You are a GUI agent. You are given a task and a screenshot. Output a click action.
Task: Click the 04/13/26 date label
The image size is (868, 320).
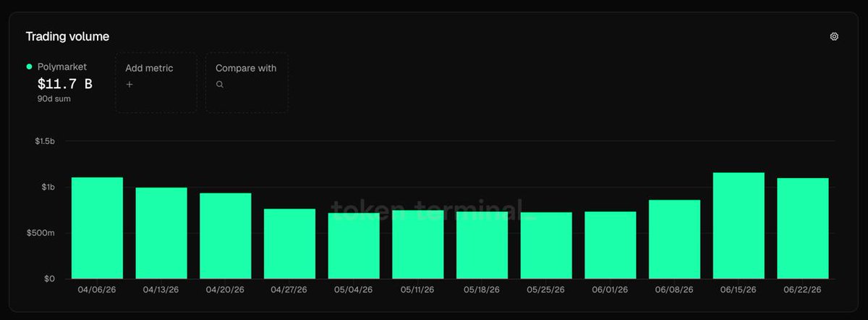tap(161, 290)
